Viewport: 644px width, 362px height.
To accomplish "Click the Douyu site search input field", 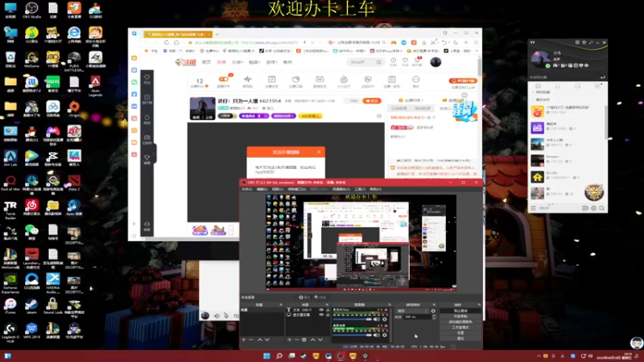I will coord(361,62).
